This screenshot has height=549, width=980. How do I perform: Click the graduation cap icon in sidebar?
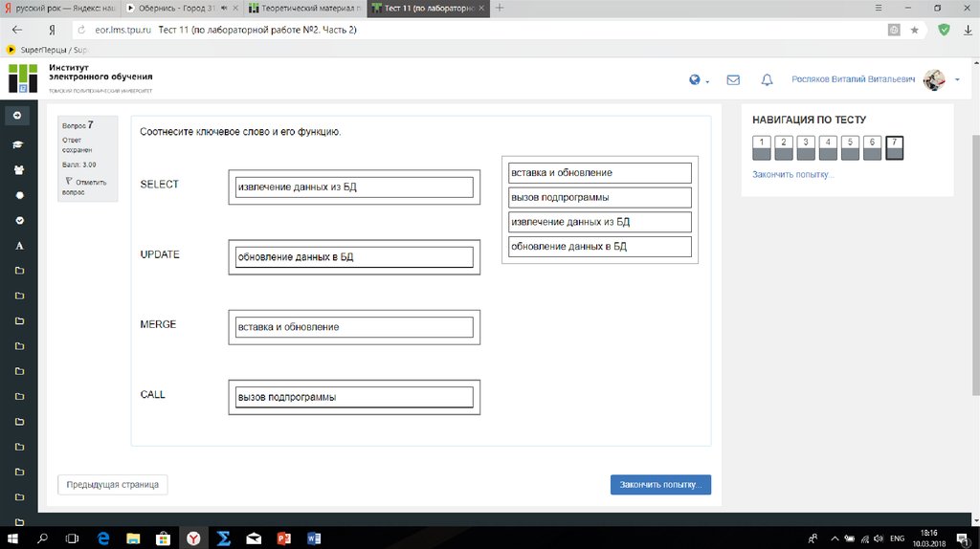(17, 145)
